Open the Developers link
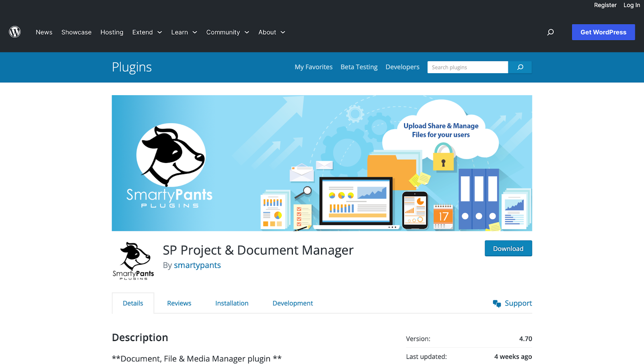644x364 pixels. (x=402, y=67)
